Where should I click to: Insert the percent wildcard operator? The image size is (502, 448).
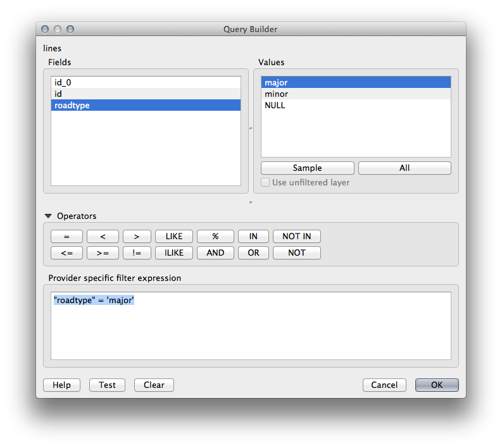[x=215, y=237]
